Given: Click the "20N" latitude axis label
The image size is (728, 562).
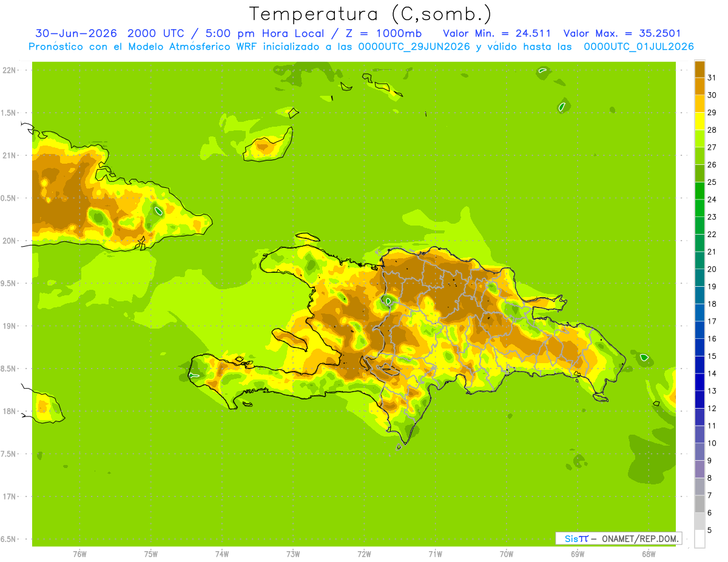Looking at the screenshot, I should [x=9, y=241].
